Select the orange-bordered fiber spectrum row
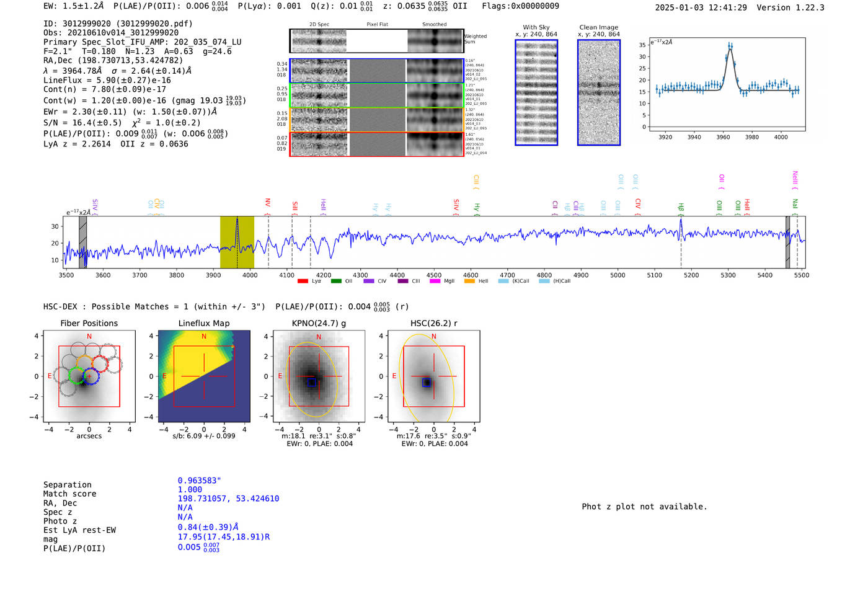Viewport: 868px width, 591px height. click(376, 120)
